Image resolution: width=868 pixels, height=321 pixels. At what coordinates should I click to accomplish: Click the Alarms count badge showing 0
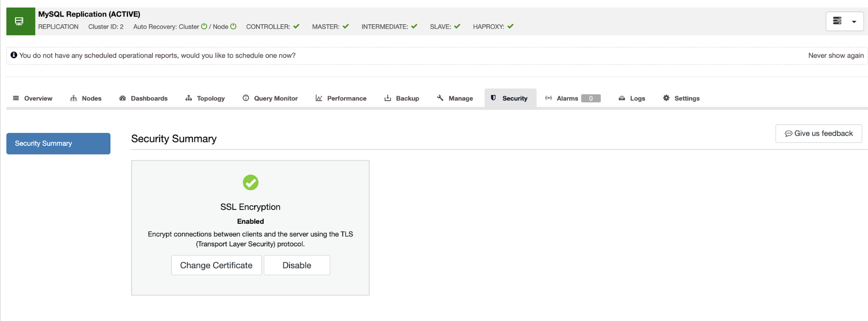(x=591, y=99)
